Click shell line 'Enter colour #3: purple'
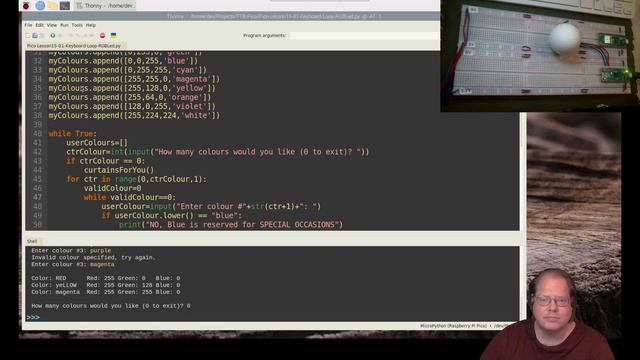Screen dimensions: 640x360 pos(71,250)
